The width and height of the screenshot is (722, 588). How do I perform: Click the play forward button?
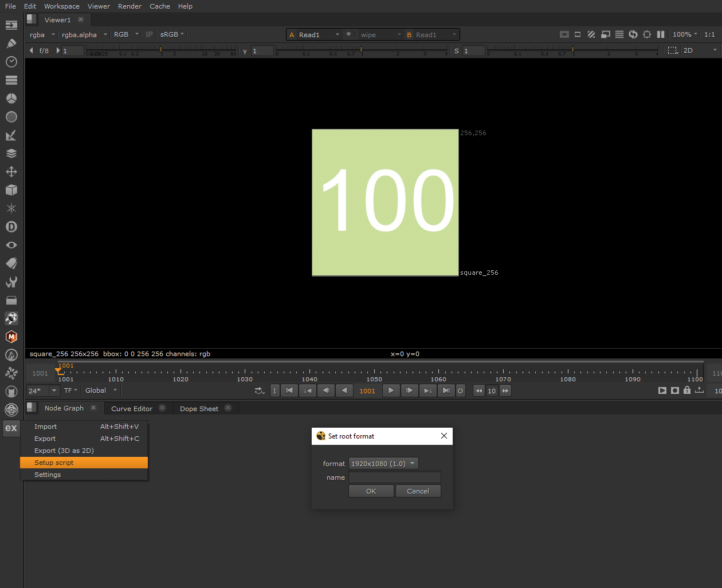391,391
